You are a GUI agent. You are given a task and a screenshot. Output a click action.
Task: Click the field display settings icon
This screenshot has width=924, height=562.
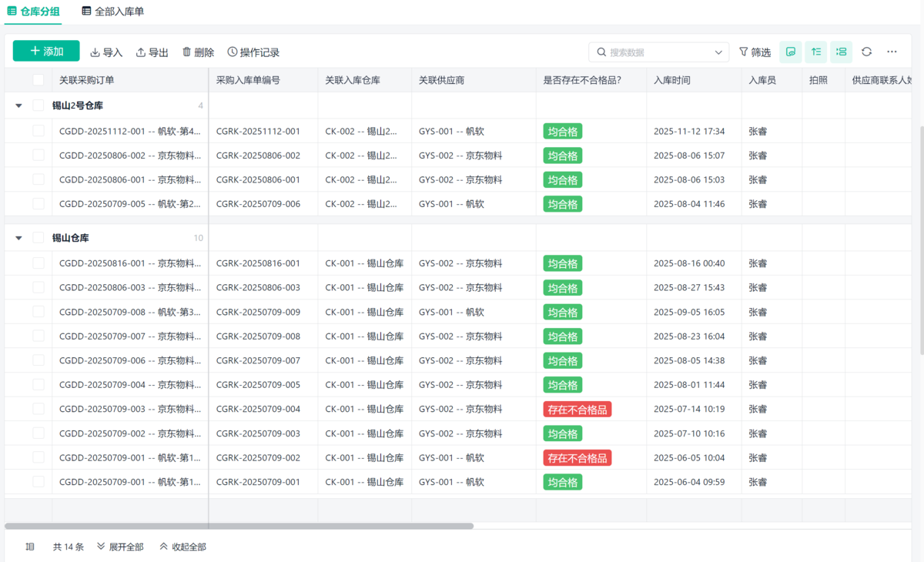(791, 52)
